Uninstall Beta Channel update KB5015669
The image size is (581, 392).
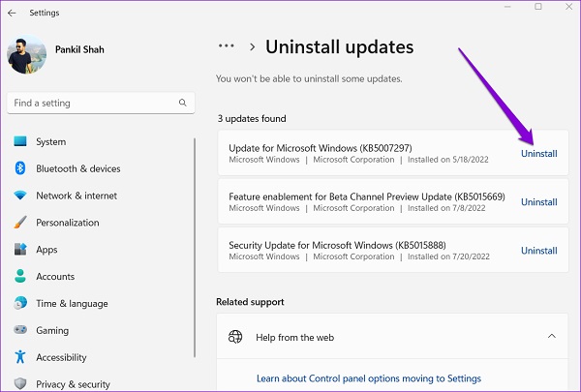point(539,202)
